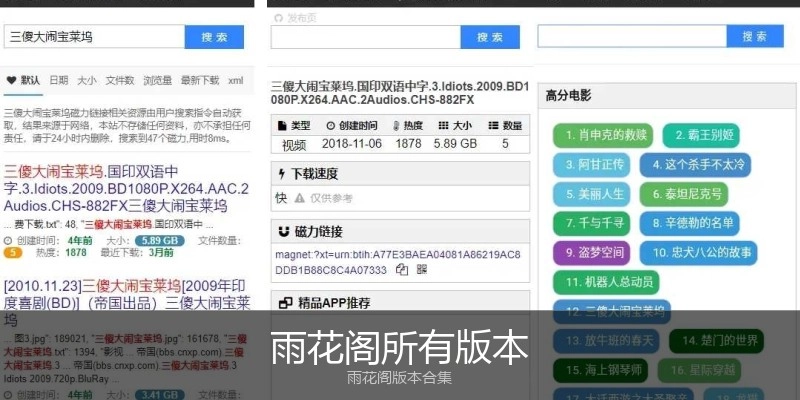This screenshot has height=400, width=800.
Task: Click the grid icon in 大小 column header
Action: coord(443,126)
